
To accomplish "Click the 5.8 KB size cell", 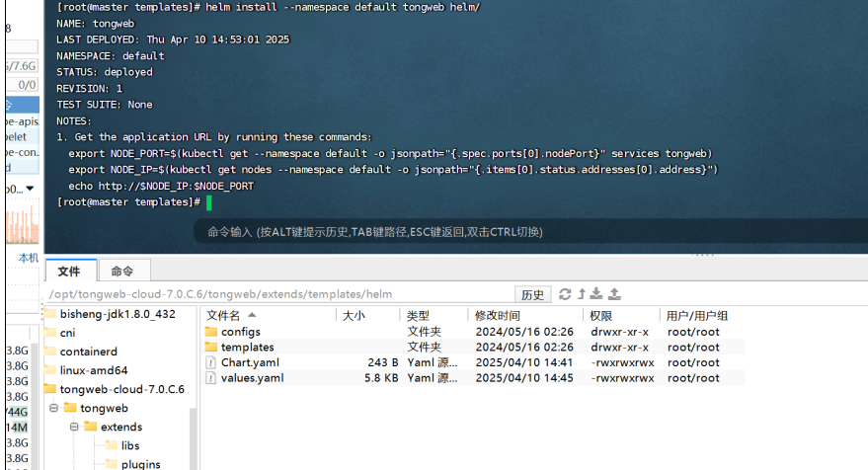I will pyautogui.click(x=381, y=378).
